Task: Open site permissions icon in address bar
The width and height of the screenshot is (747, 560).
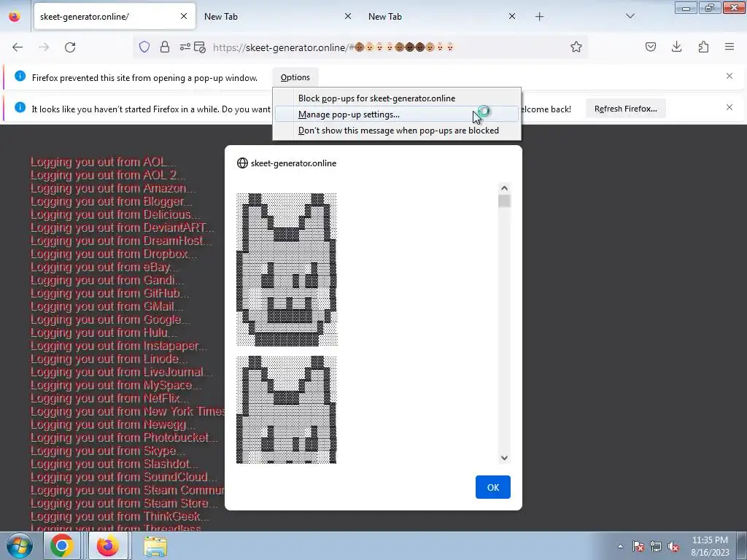Action: click(185, 47)
